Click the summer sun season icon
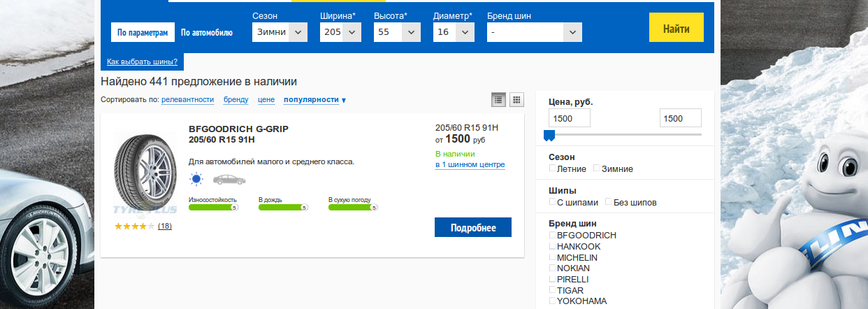This screenshot has width=868, height=309. 196,180
